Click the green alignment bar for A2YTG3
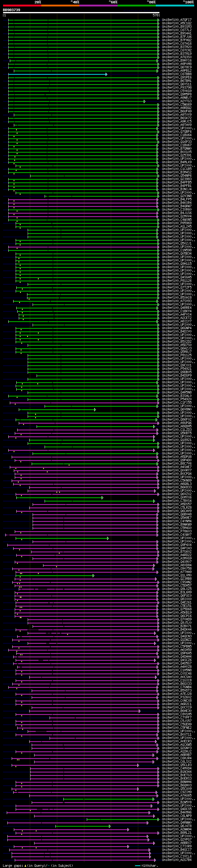 click(77, 101)
